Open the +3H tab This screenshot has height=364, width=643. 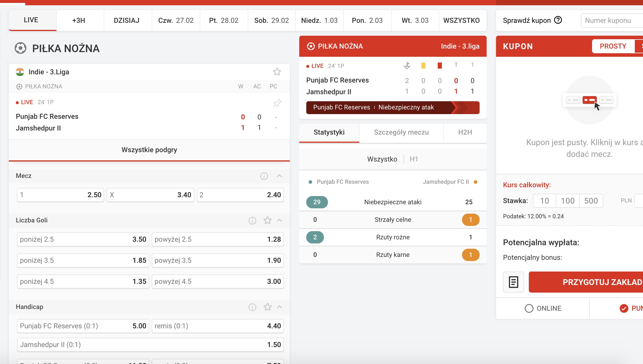point(80,20)
